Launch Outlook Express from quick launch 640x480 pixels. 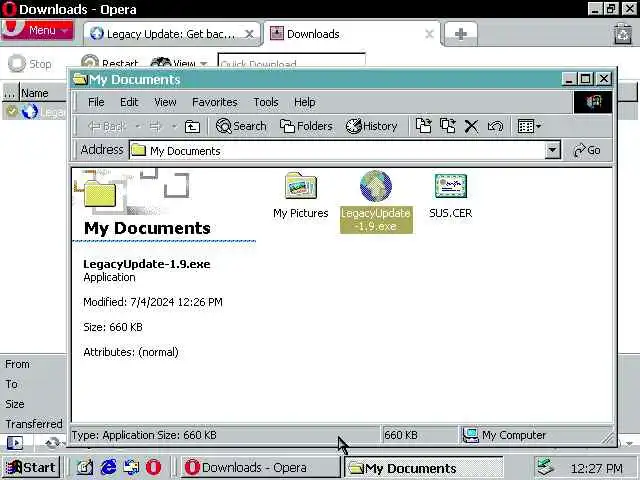131,467
